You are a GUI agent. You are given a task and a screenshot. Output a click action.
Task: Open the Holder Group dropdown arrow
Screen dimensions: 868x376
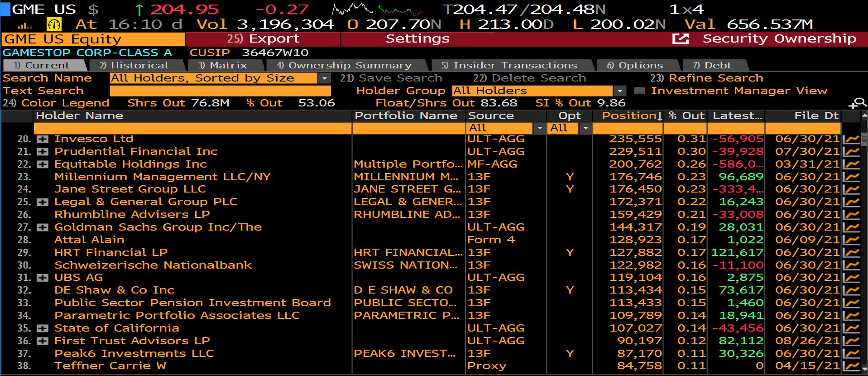click(620, 91)
